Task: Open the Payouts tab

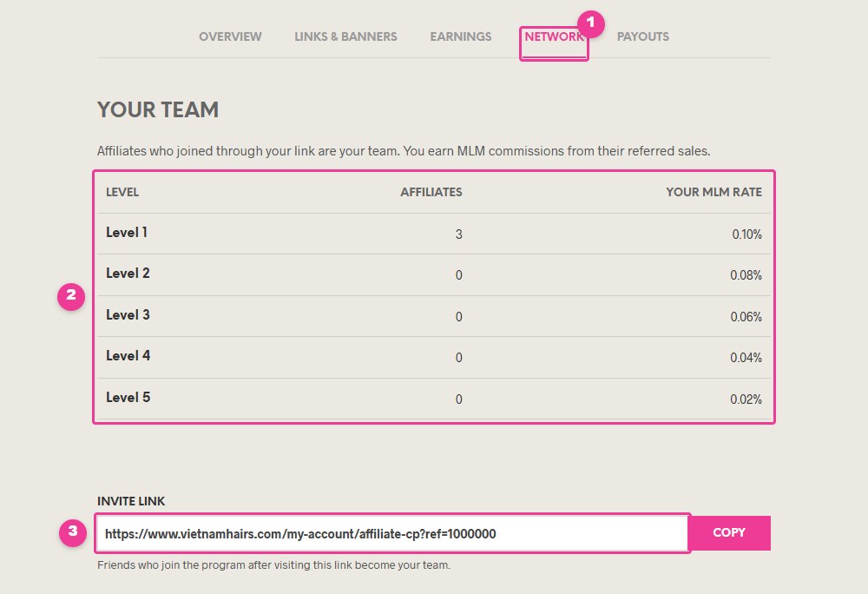Action: tap(642, 36)
